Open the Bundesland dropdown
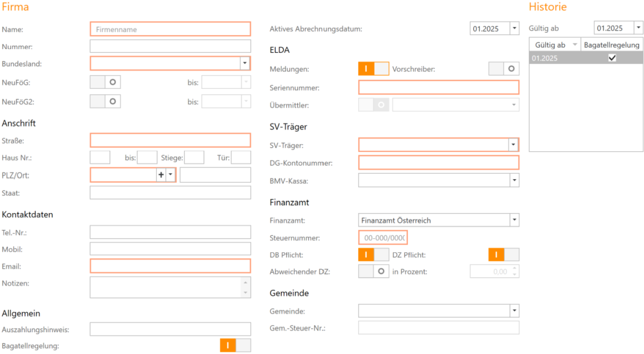Viewport: 644px width, 354px height. [x=245, y=64]
